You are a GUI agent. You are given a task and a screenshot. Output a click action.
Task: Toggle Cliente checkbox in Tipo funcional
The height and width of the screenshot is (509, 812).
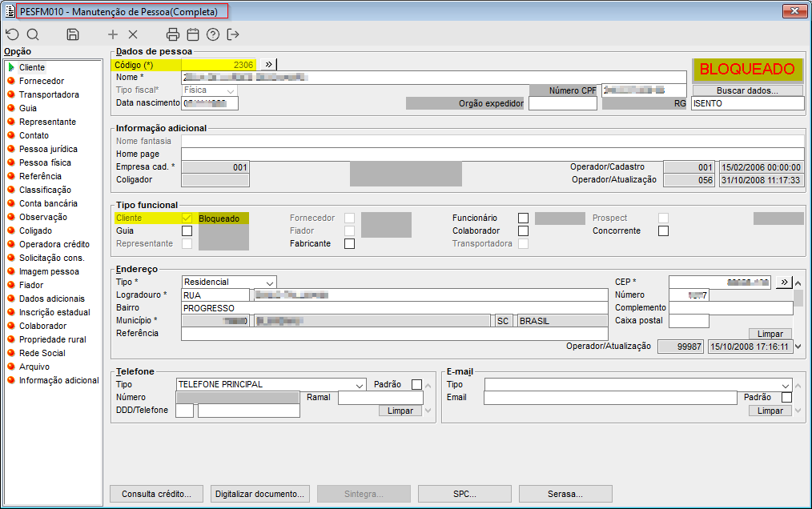[187, 218]
